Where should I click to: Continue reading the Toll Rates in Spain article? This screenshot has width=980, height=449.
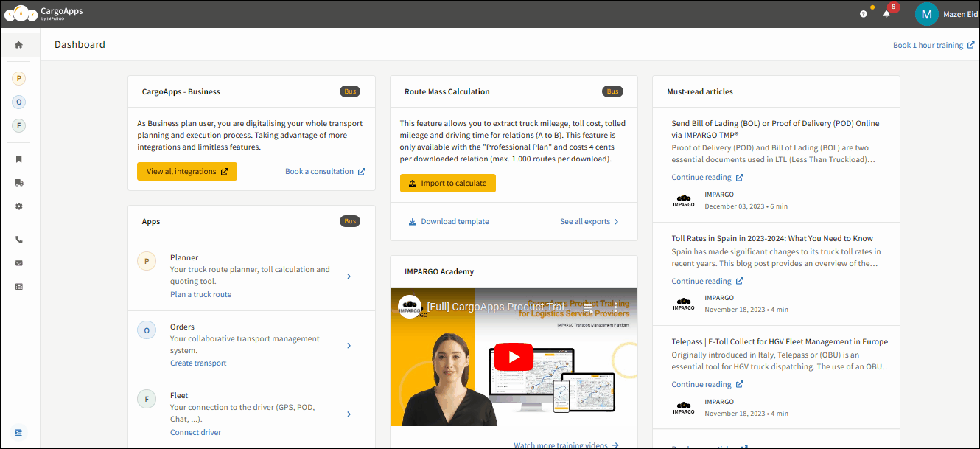coord(707,281)
